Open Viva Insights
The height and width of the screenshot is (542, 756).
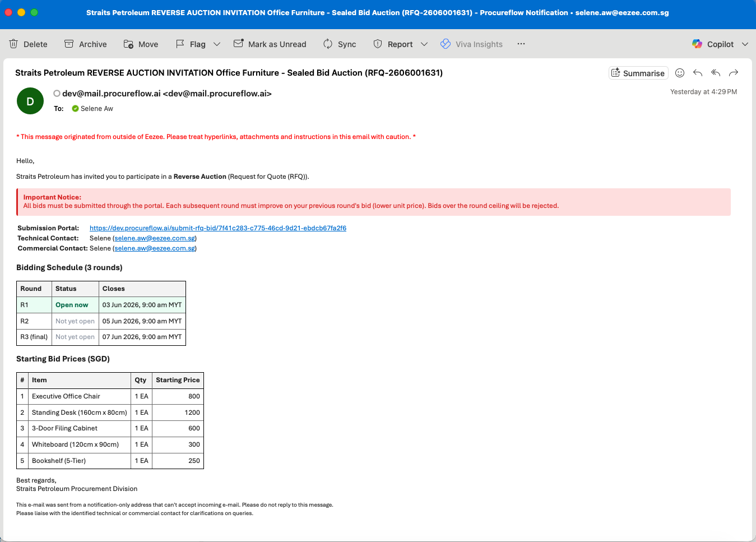point(471,44)
